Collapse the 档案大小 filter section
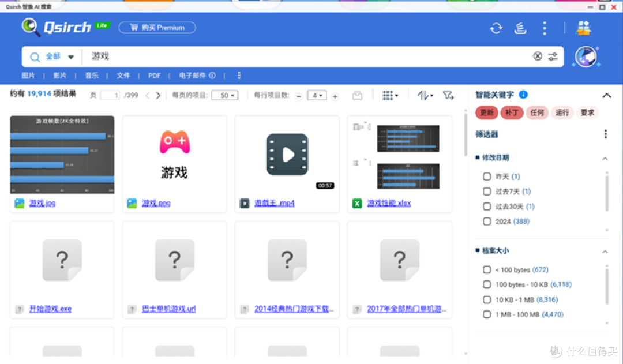 605,251
